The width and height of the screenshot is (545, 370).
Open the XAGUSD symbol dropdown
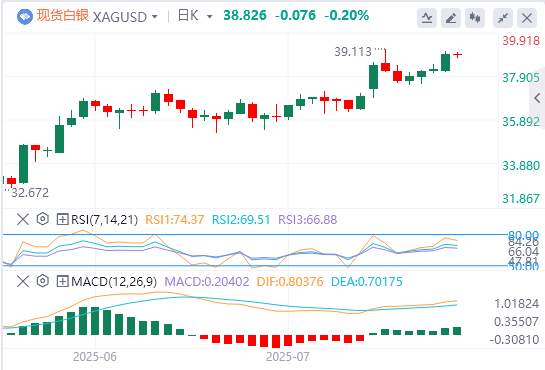(125, 17)
